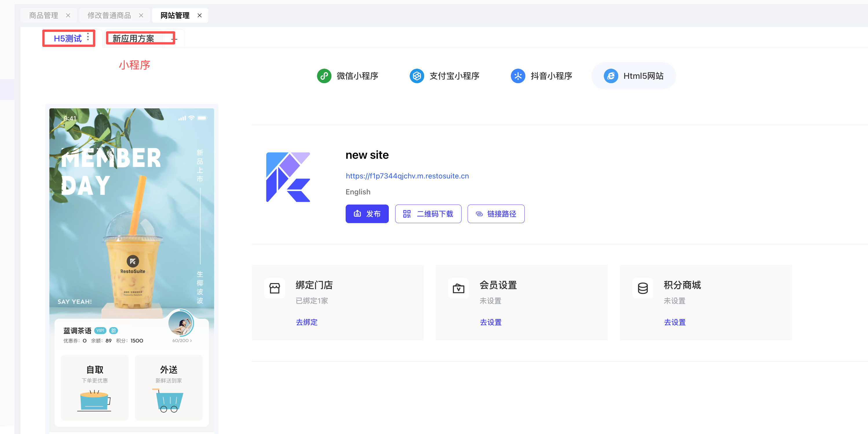Open the 链接路径 link path button
868x434 pixels.
coord(496,214)
